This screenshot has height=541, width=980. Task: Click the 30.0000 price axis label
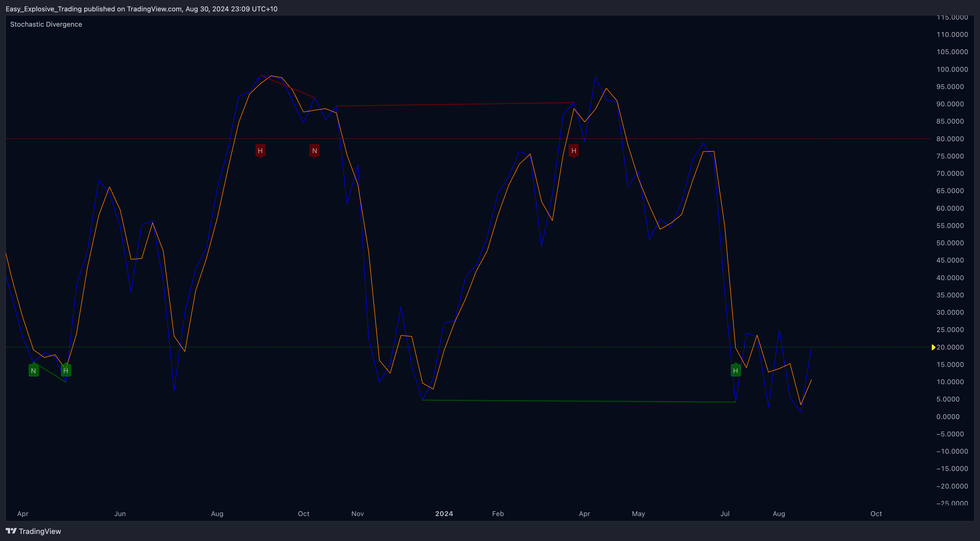tap(950, 312)
